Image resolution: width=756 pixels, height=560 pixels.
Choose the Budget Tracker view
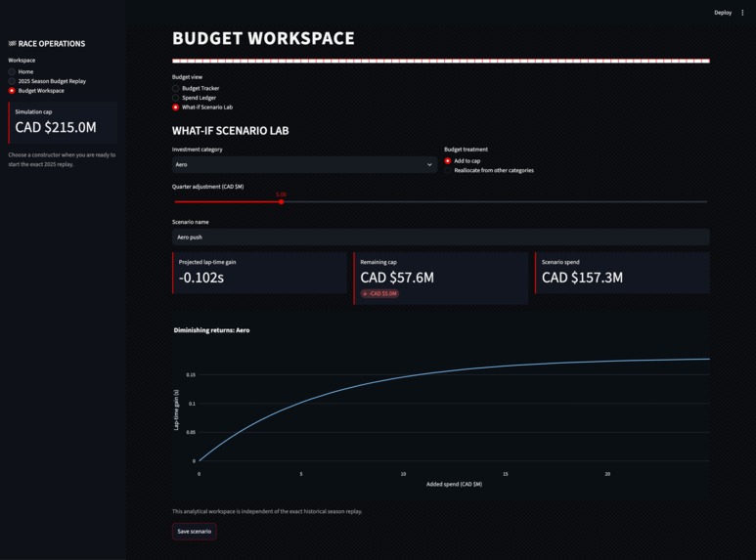click(x=196, y=88)
